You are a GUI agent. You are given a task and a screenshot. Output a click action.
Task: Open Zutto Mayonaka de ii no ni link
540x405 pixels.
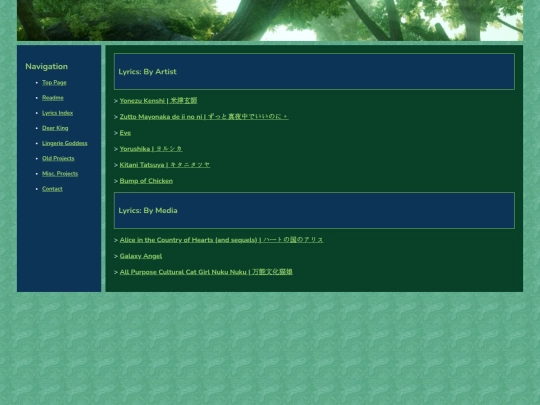tap(204, 117)
